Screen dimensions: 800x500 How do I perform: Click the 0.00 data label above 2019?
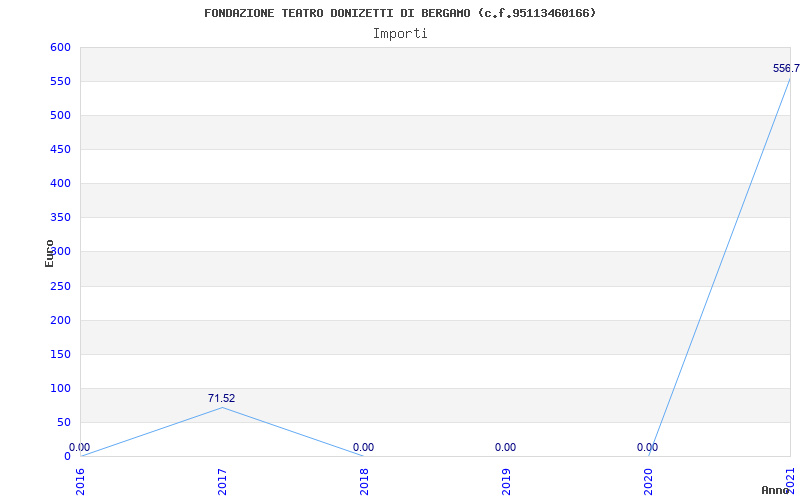505,447
